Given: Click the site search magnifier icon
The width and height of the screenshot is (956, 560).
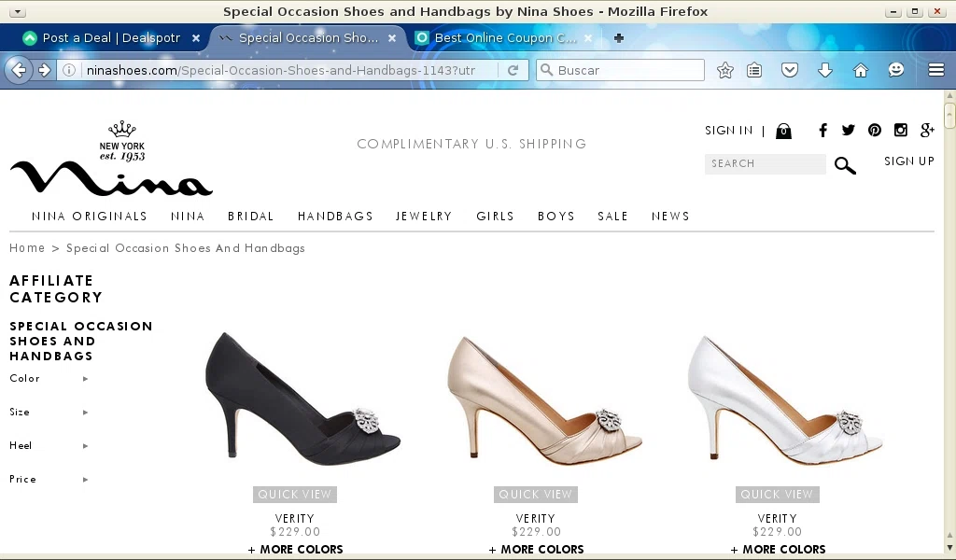Looking at the screenshot, I should (845, 165).
